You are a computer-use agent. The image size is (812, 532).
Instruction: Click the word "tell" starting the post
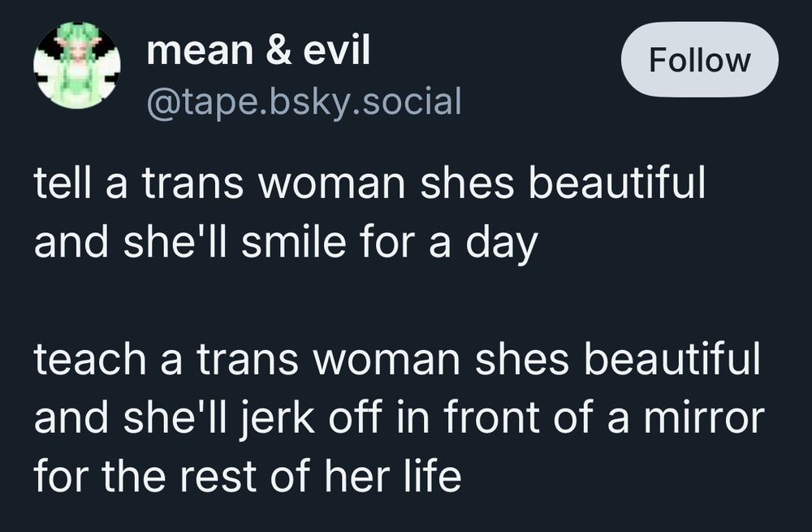61,184
